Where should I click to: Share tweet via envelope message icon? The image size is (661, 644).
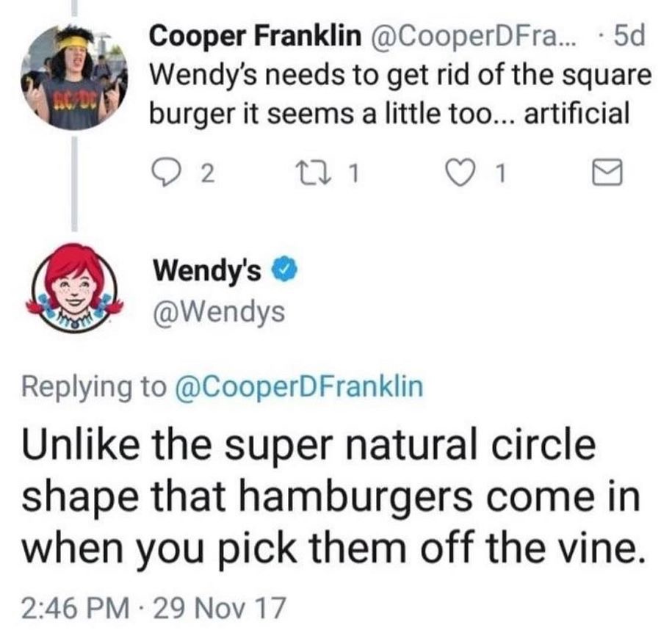pos(607,173)
